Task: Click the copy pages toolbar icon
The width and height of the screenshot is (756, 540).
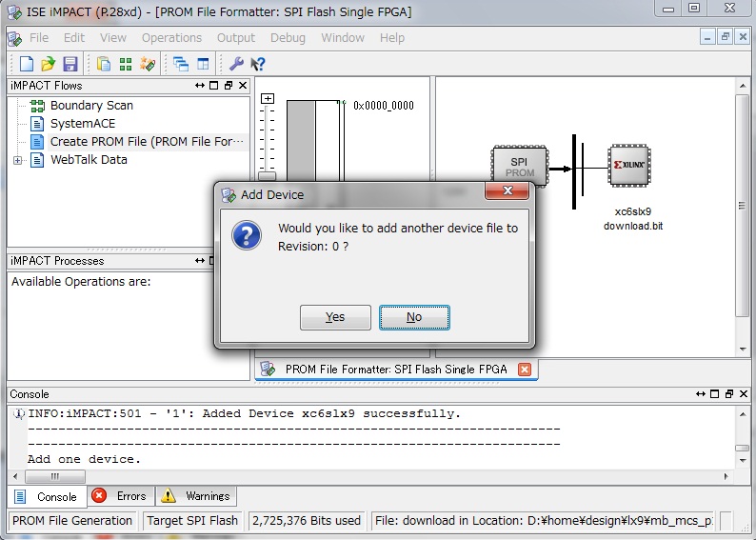Action: pyautogui.click(x=104, y=64)
